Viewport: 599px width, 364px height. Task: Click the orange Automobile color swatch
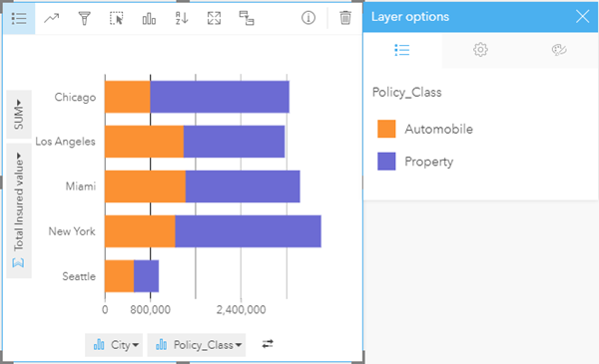click(386, 129)
